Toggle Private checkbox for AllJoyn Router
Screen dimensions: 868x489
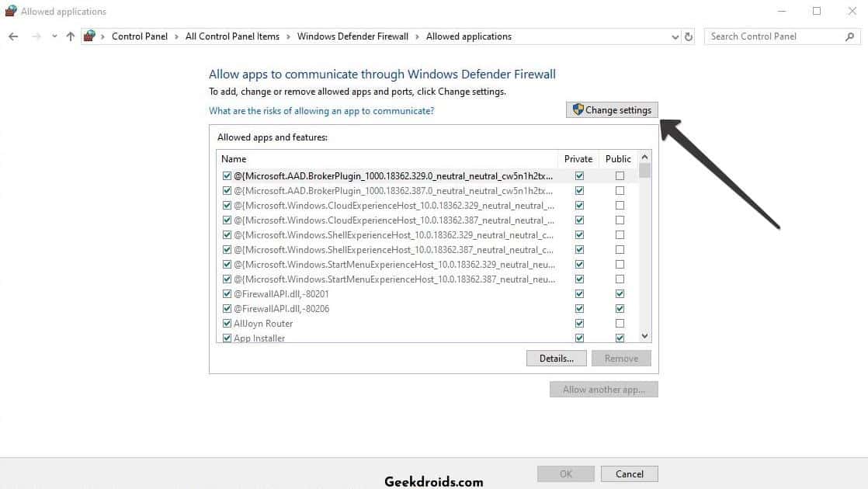coord(580,324)
